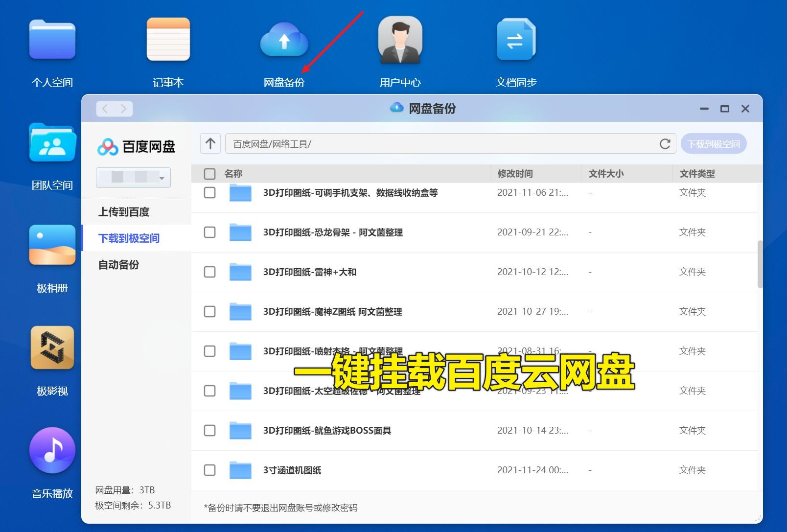Image resolution: width=787 pixels, height=532 pixels.
Task: Open 极相册 from the sidebar
Action: point(52,245)
